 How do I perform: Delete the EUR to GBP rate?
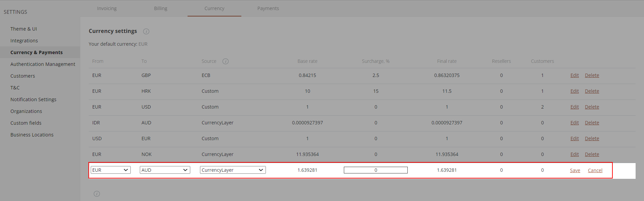pyautogui.click(x=592, y=75)
